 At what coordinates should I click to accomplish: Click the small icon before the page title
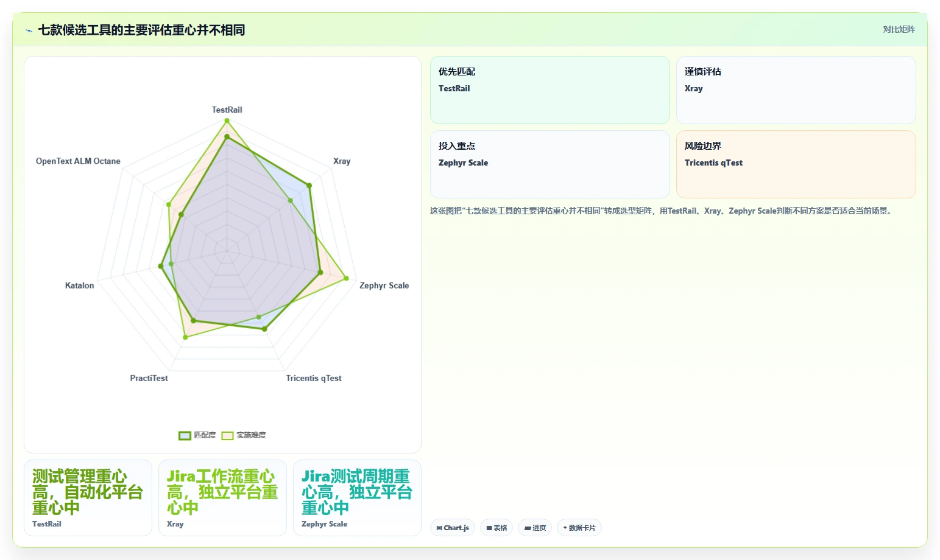[x=29, y=30]
